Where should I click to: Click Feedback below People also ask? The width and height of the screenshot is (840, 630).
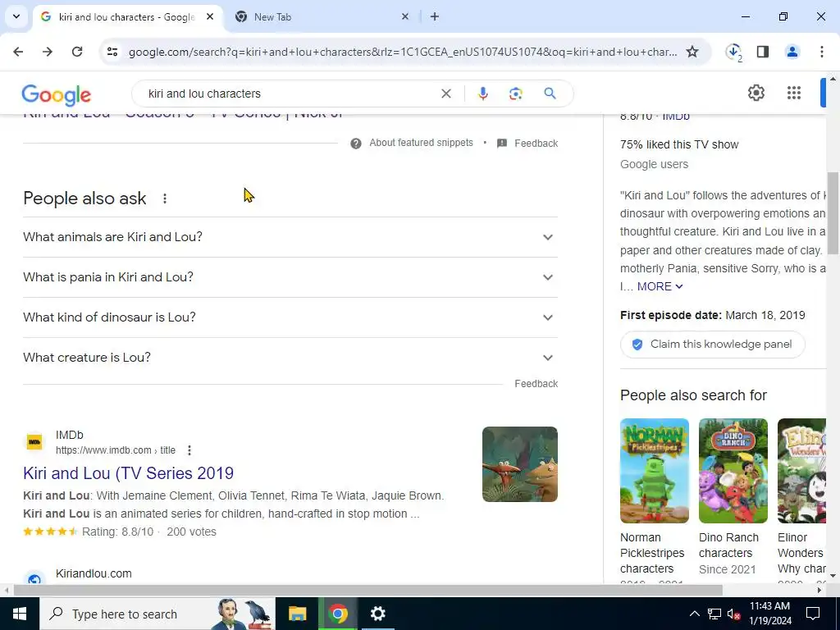tap(536, 384)
